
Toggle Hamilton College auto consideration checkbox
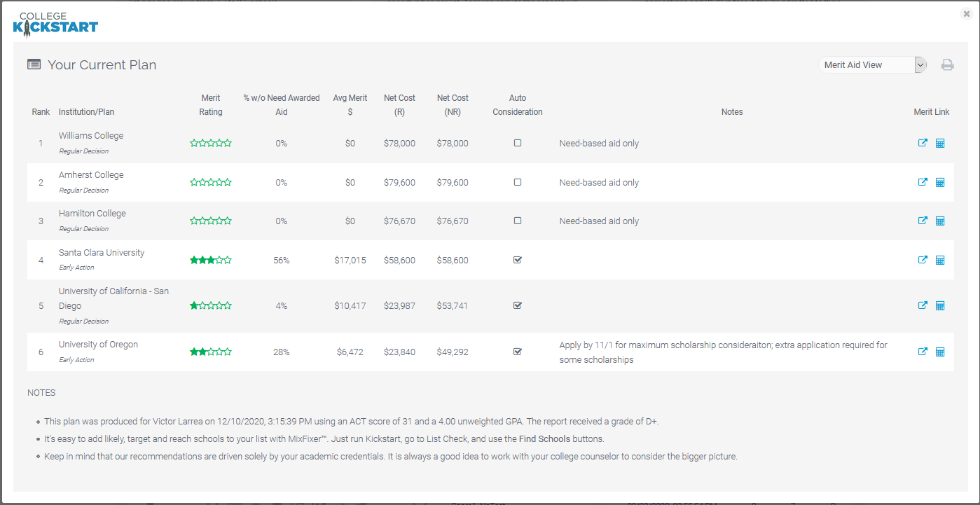pos(518,221)
